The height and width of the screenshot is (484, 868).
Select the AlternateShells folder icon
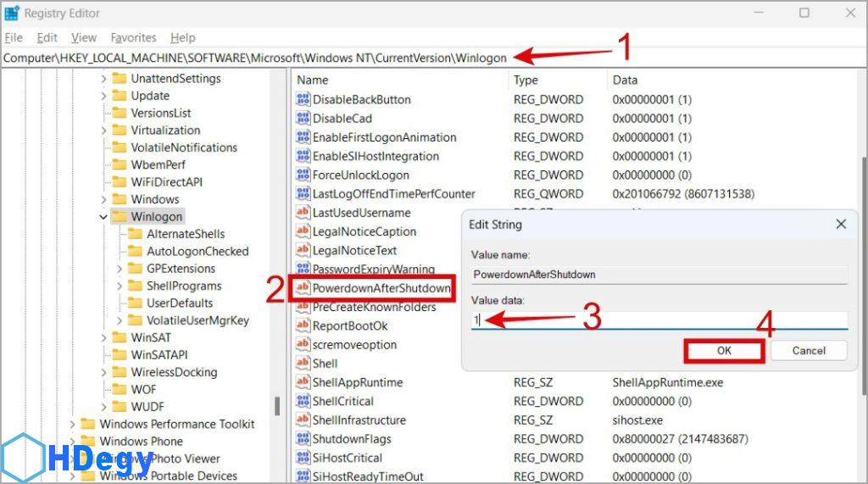pos(134,234)
